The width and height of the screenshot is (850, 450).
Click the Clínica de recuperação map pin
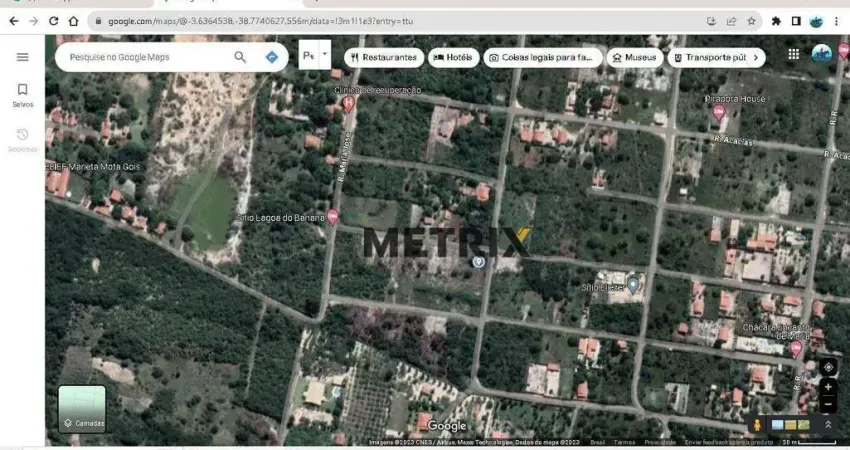(349, 103)
